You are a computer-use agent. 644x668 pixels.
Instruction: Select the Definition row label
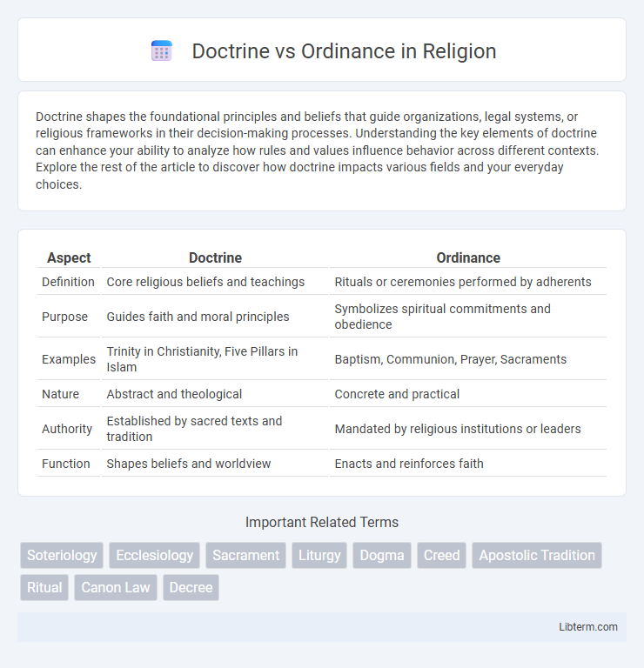[68, 282]
